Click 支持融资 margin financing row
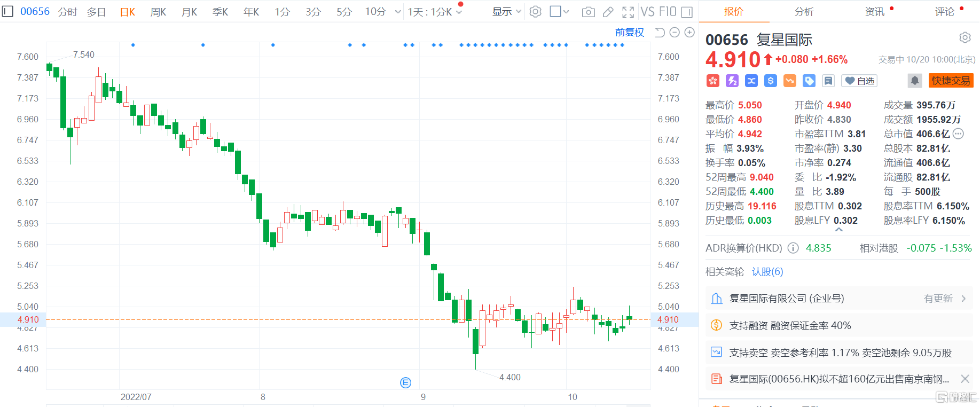Screen dimensions: 980x407 (x=839, y=325)
